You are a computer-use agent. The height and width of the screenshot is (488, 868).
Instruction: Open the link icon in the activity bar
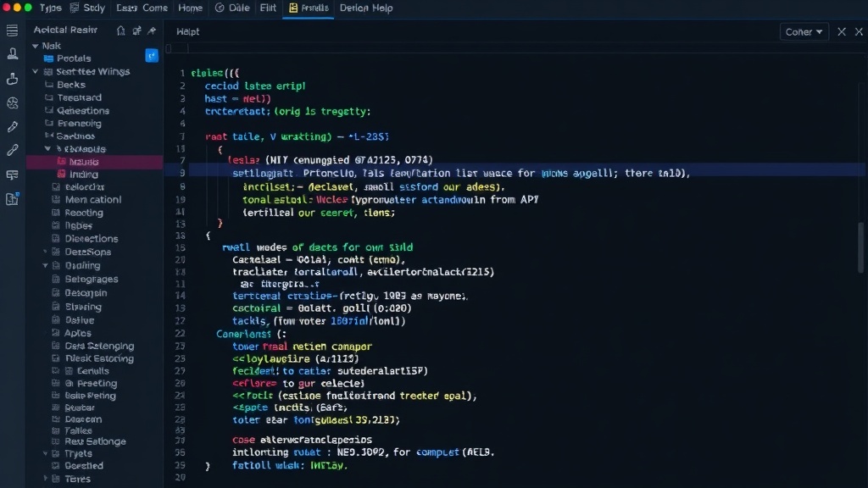click(12, 151)
